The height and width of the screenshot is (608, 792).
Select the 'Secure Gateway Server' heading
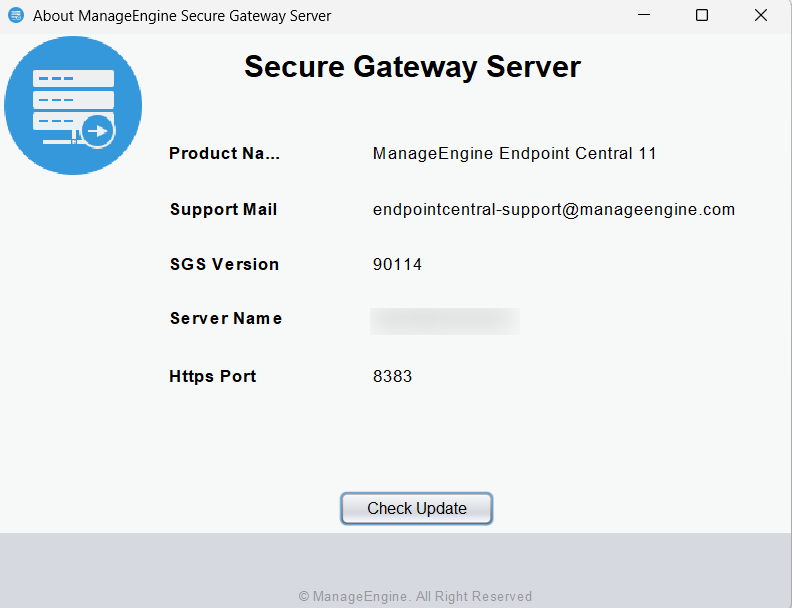(413, 67)
